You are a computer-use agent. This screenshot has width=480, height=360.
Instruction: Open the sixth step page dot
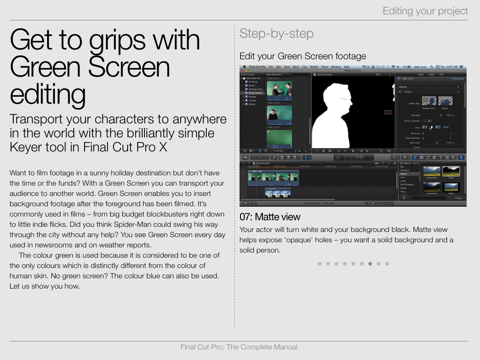click(362, 264)
